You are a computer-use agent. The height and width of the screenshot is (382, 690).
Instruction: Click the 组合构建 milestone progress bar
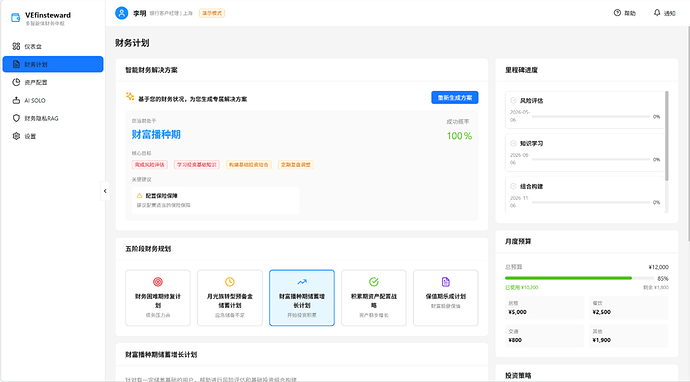pyautogui.click(x=591, y=202)
